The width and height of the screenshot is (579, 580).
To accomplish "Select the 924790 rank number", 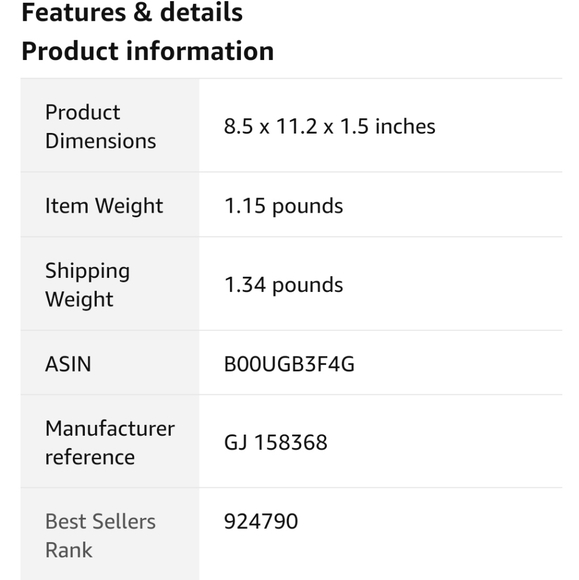I will click(x=261, y=522).
